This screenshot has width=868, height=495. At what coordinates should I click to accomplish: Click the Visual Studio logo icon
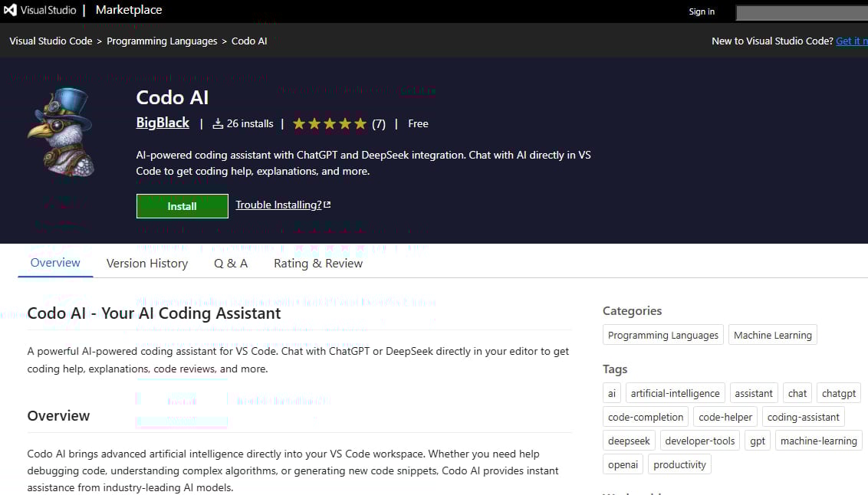tap(9, 9)
